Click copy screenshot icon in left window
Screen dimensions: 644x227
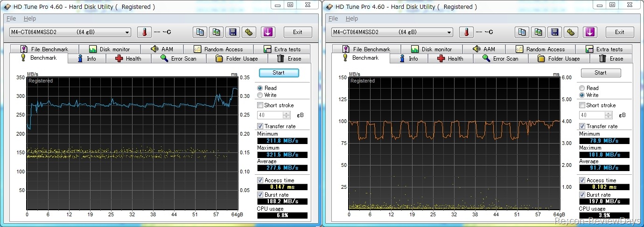216,32
